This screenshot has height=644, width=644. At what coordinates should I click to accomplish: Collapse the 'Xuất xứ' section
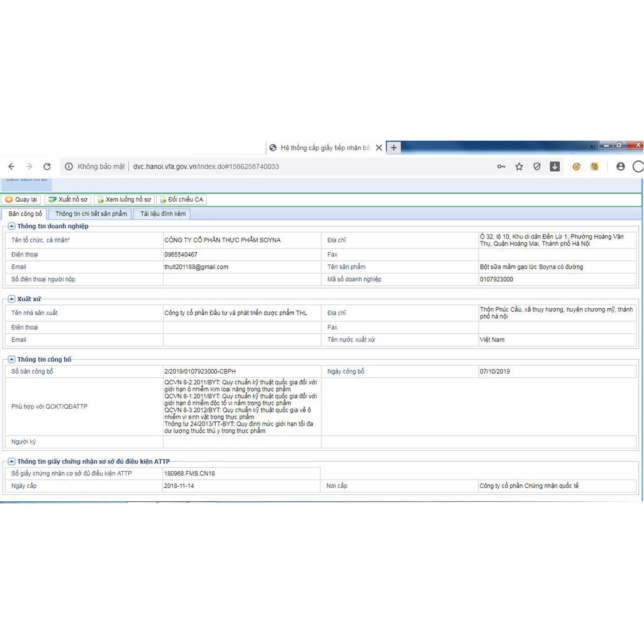pyautogui.click(x=11, y=299)
